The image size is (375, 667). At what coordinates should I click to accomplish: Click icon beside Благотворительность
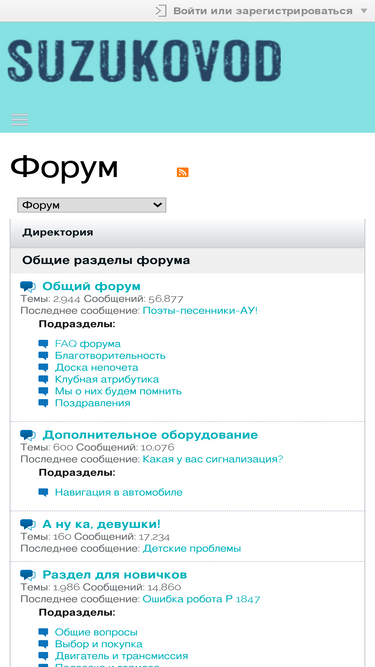pos(43,356)
